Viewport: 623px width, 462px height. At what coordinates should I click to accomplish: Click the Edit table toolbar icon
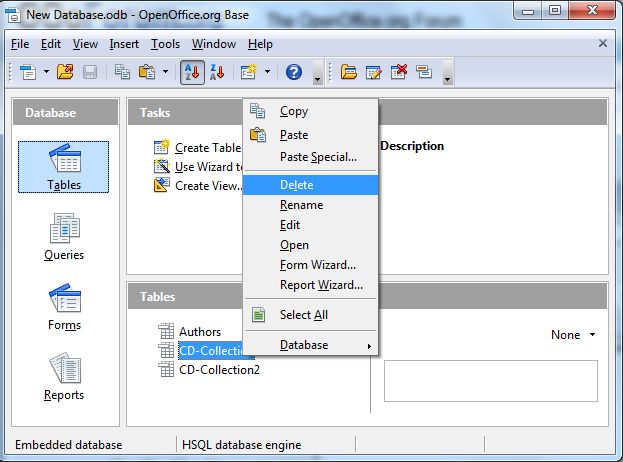374,72
